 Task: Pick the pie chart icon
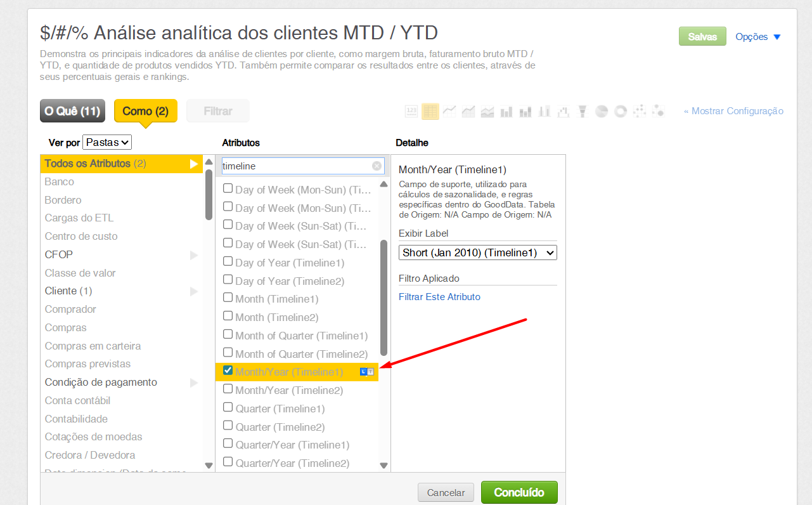click(602, 112)
